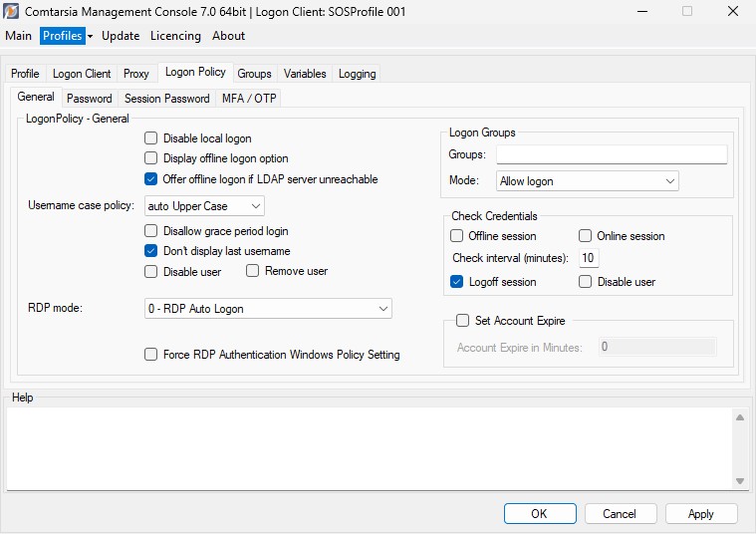This screenshot has height=534, width=756.
Task: Check the Online session checkbox
Action: pos(585,236)
